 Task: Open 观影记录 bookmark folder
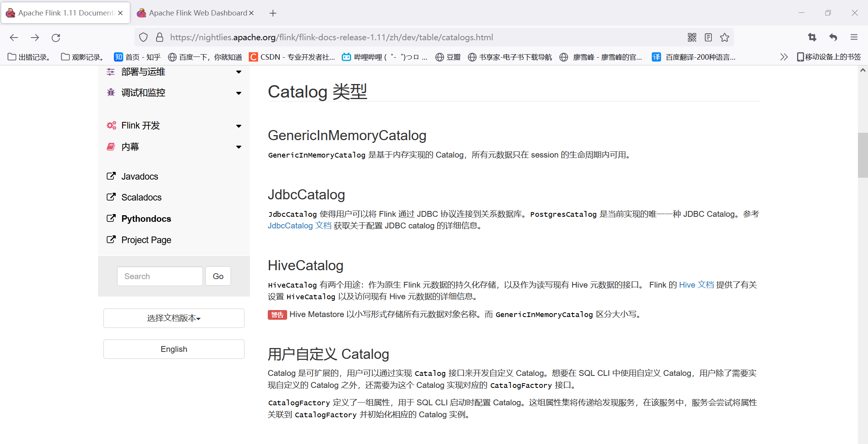click(83, 57)
